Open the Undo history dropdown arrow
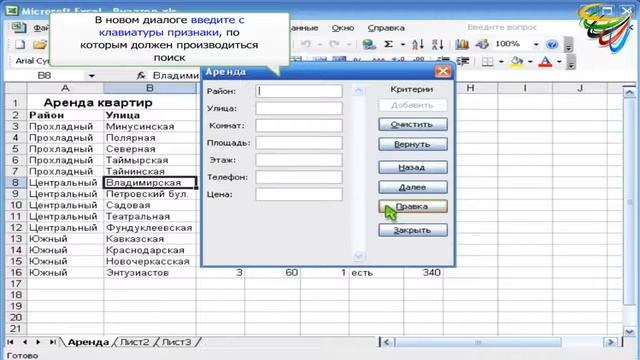This screenshot has width=640, height=360. [x=320, y=44]
